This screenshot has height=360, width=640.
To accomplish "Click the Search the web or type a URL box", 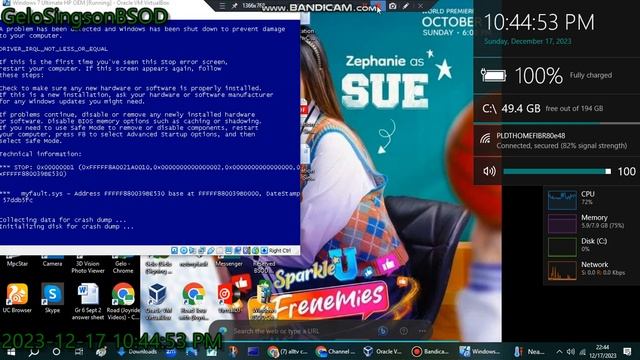I will (276, 331).
